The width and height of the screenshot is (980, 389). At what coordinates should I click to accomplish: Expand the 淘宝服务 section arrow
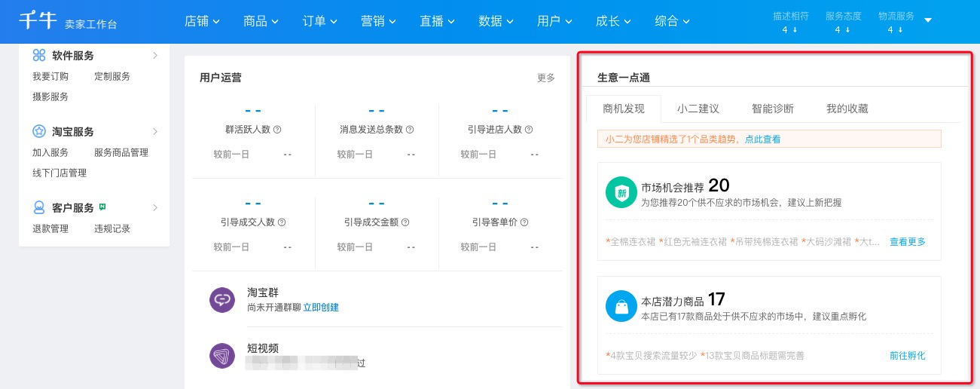tap(155, 131)
